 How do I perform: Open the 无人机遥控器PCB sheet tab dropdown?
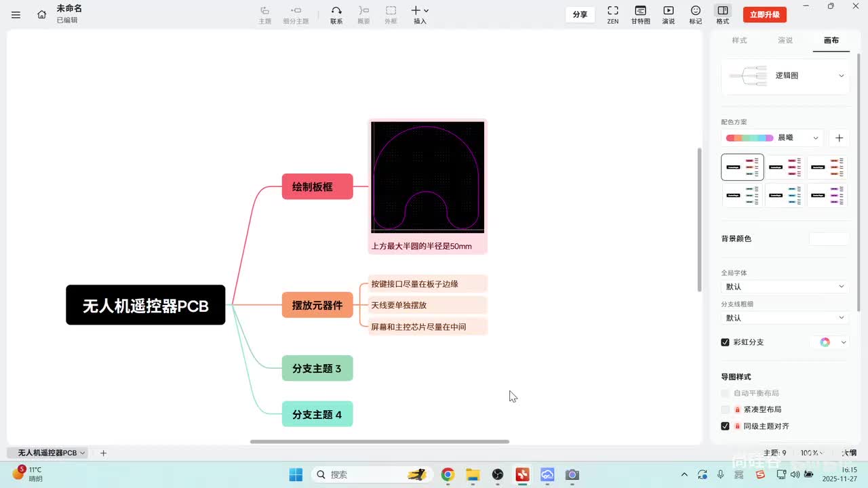(x=83, y=453)
